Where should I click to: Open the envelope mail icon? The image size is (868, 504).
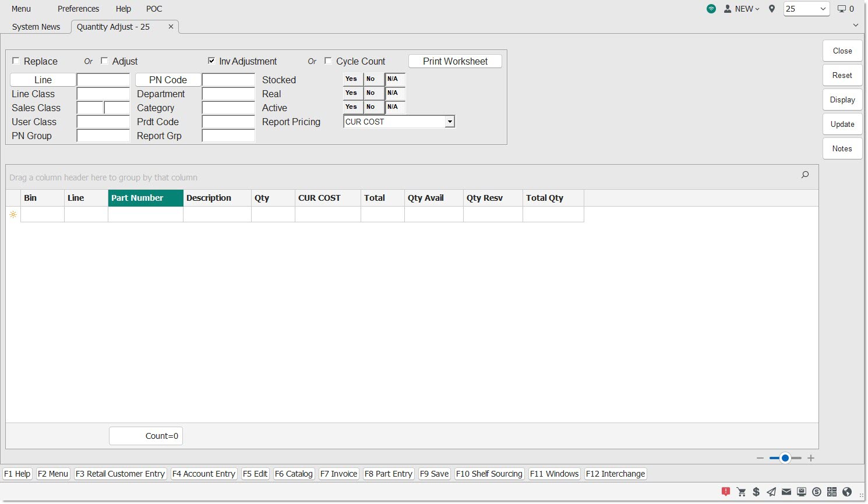(786, 492)
